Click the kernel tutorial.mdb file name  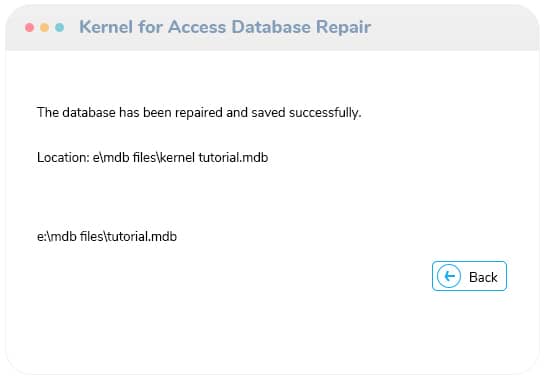tap(214, 157)
